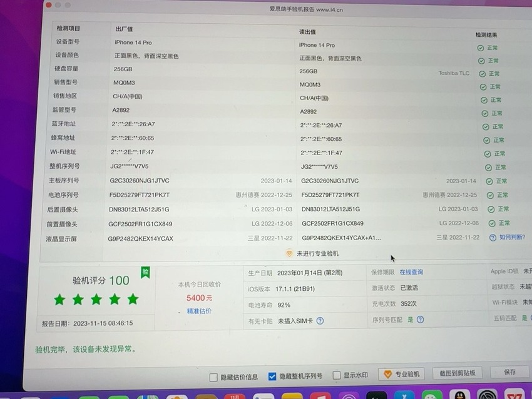Screen dimensions: 532x399
Task: Click the 正常 check icon in 监管型号 row
Action: pyautogui.click(x=485, y=114)
